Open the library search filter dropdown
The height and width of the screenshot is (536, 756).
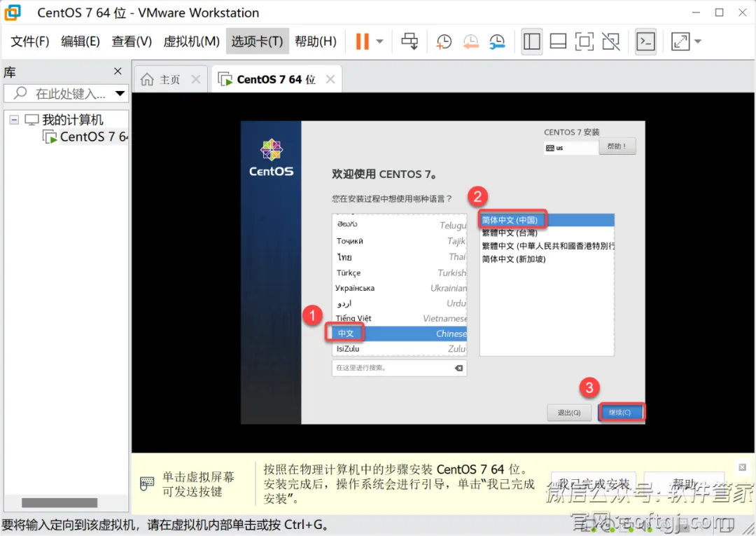coord(120,93)
